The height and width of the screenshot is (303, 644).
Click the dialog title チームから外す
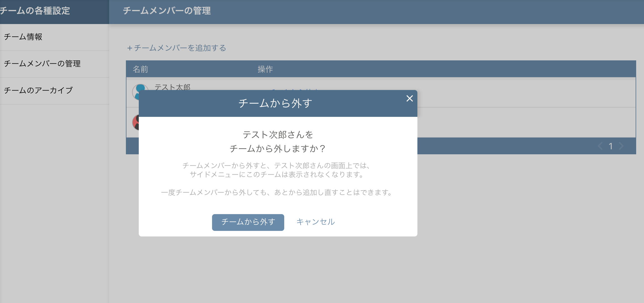tap(275, 103)
